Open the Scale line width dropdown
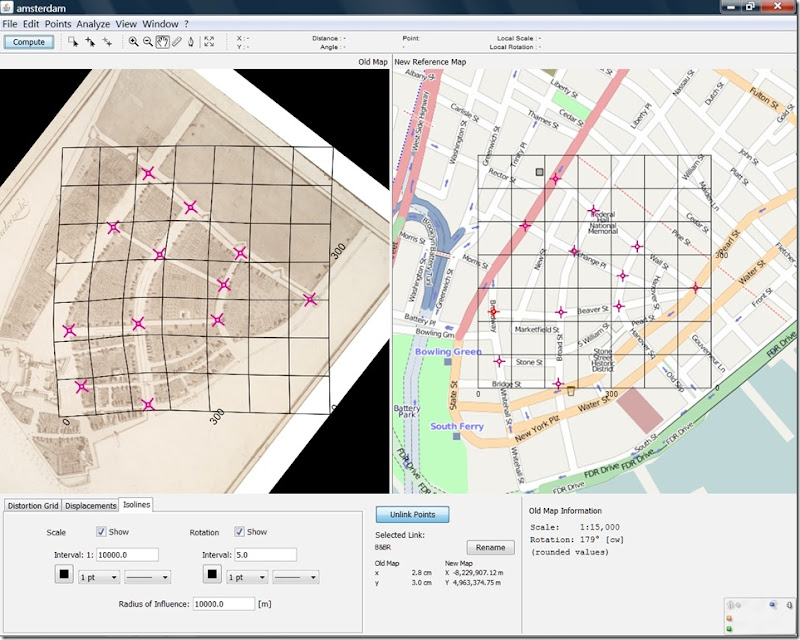800x640 pixels. pos(99,577)
